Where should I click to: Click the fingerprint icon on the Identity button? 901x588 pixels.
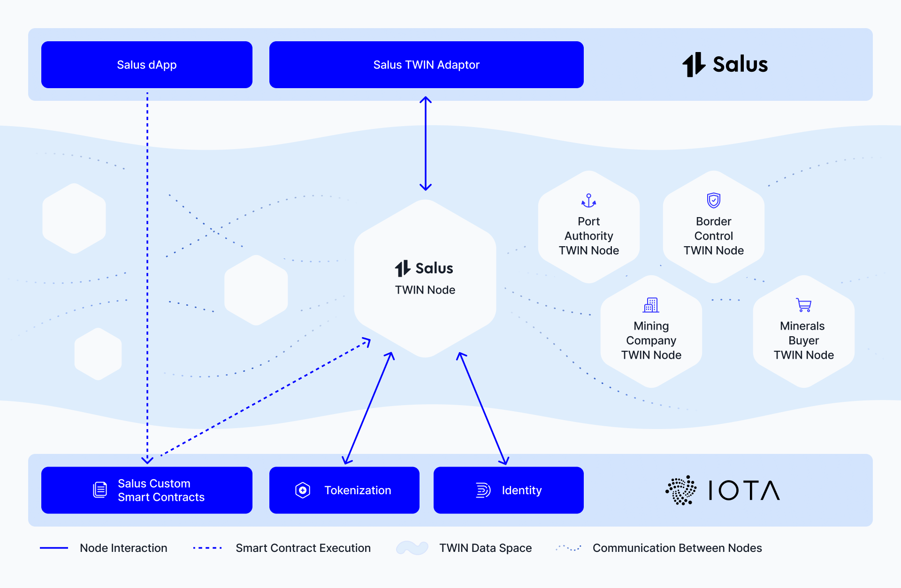pos(482,490)
